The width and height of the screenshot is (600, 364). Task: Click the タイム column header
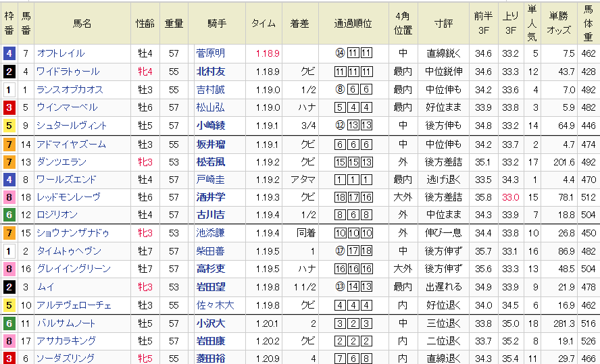[263, 23]
